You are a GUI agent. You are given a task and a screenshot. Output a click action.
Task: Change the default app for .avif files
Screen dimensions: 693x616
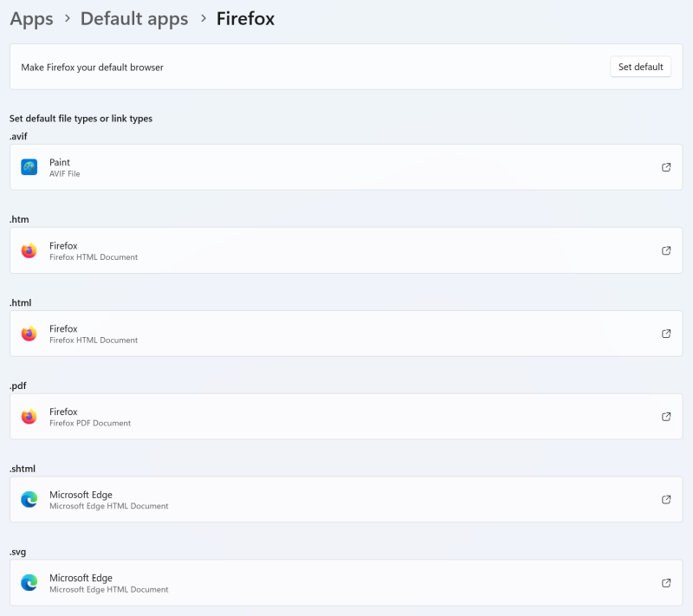(x=346, y=167)
